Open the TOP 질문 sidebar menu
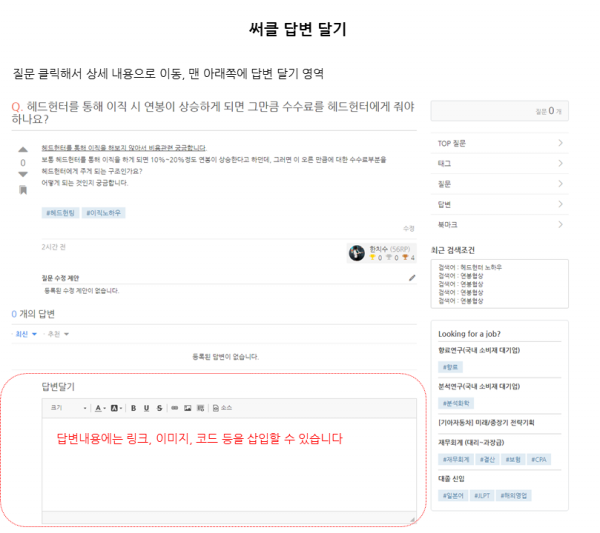 coord(499,143)
